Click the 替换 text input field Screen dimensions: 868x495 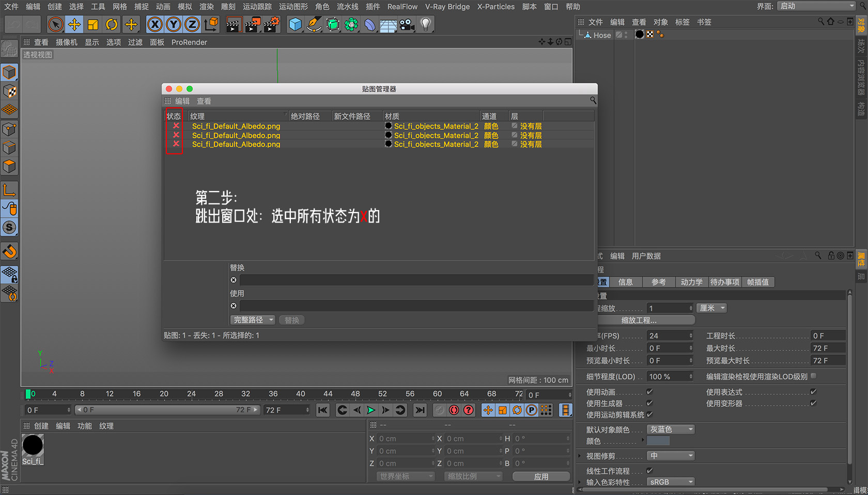coord(416,280)
